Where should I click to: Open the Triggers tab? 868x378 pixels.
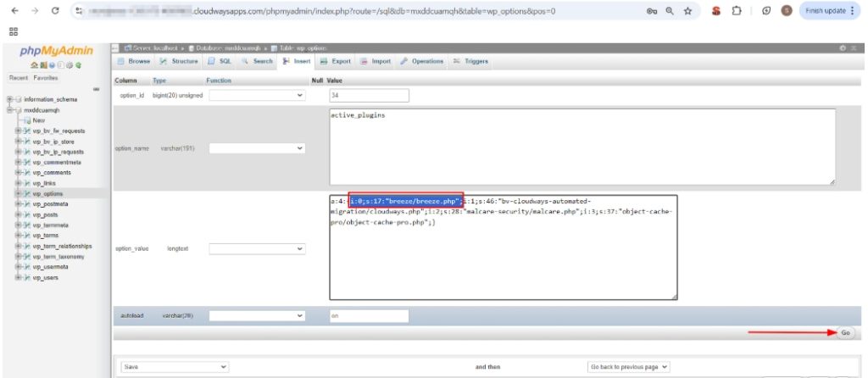click(471, 61)
